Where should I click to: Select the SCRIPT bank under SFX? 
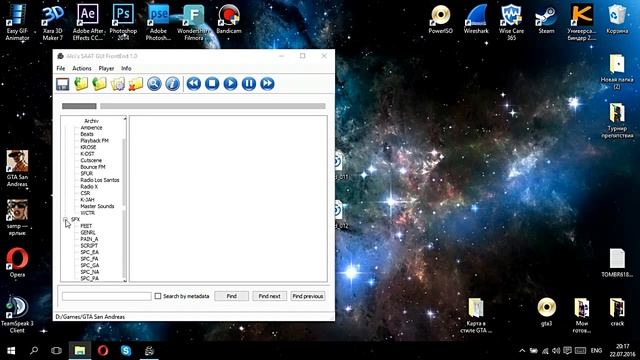(x=89, y=245)
